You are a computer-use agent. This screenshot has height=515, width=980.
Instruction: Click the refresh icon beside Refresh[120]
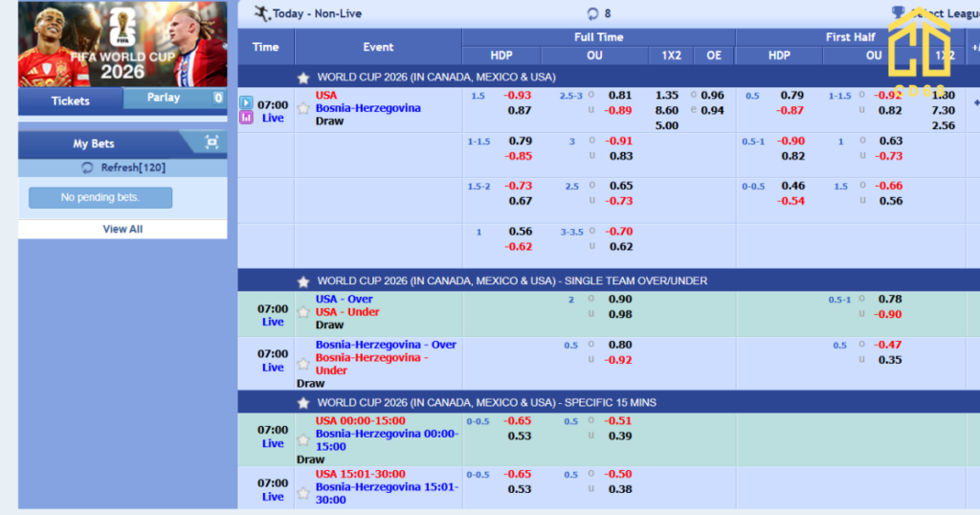87,168
